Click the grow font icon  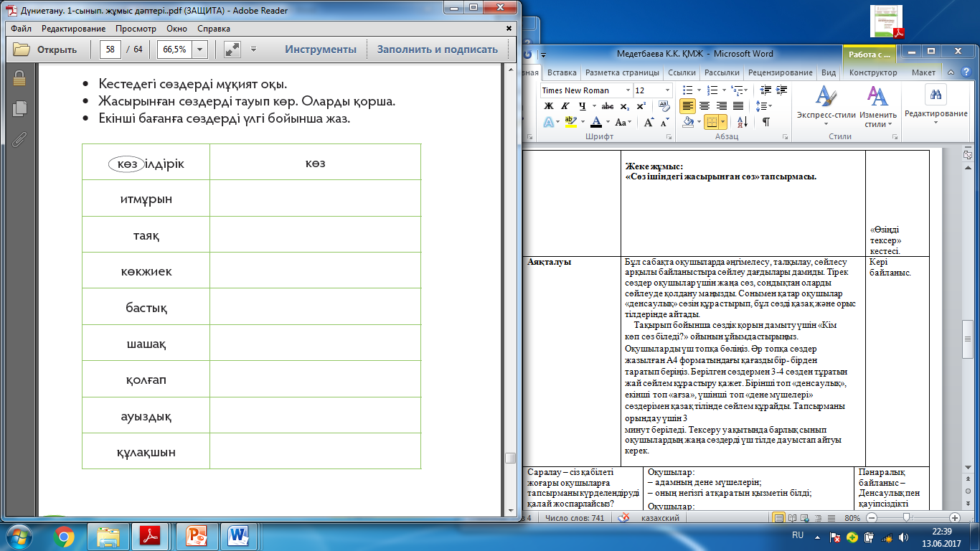click(x=649, y=122)
